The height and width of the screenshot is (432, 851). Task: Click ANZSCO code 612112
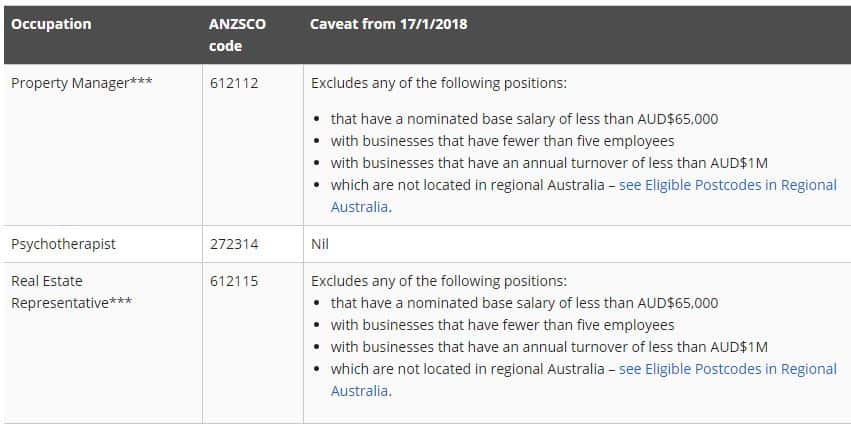234,83
